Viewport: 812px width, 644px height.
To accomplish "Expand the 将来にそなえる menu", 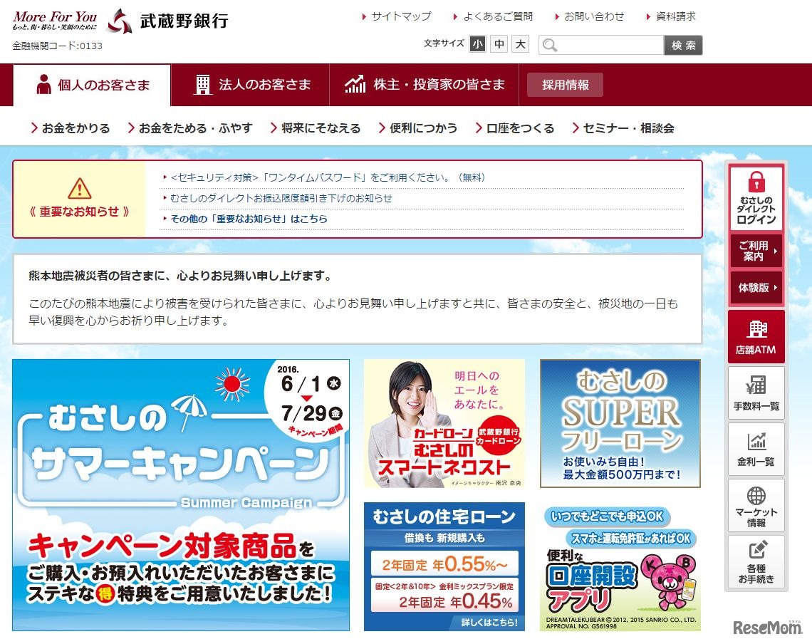I will [316, 128].
